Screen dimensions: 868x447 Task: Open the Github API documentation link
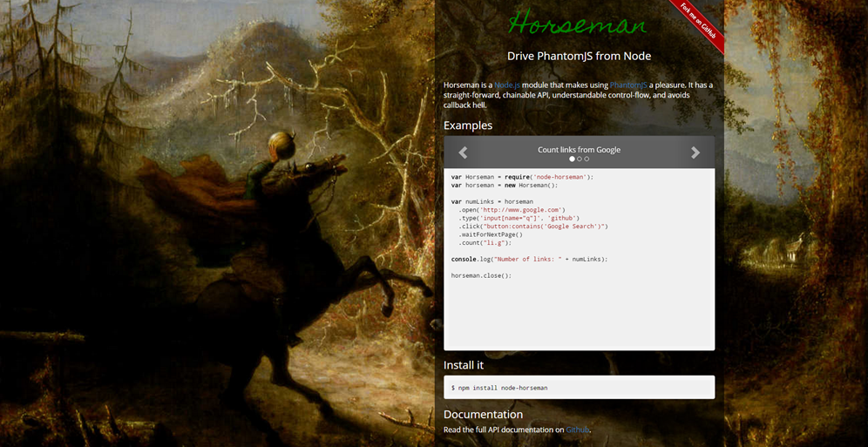578,430
